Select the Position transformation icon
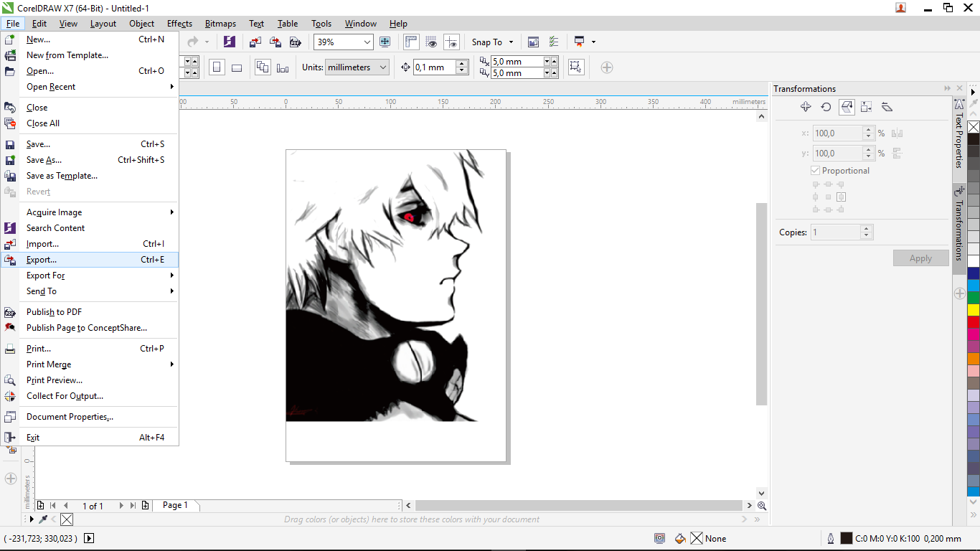 pyautogui.click(x=806, y=106)
